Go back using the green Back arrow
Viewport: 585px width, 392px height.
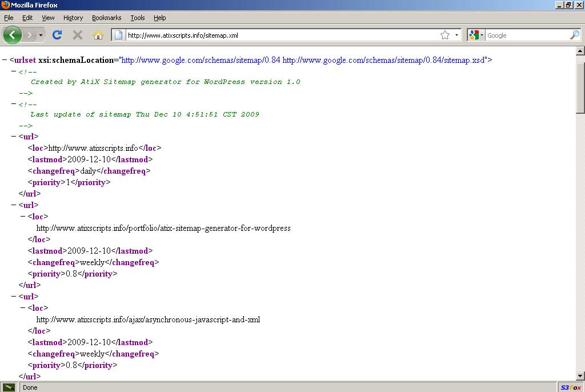point(13,35)
